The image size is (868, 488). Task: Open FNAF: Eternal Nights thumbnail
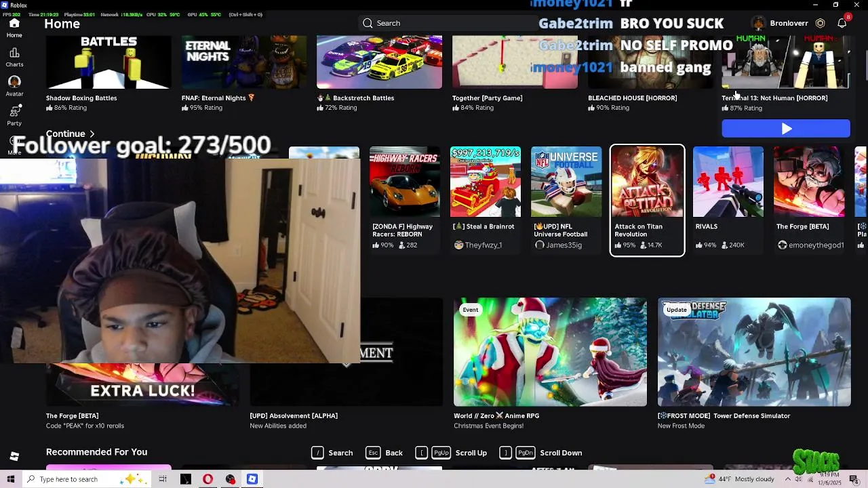pos(244,62)
